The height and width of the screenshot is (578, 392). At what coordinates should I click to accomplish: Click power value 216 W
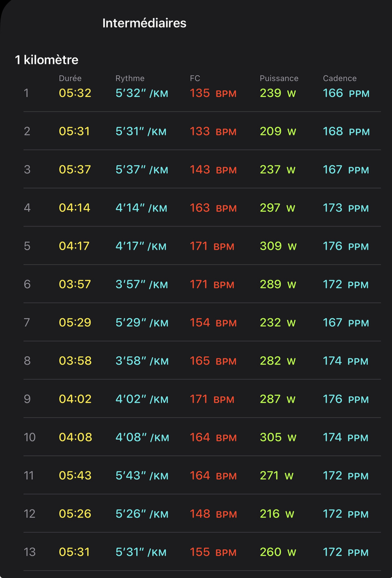coord(277,514)
